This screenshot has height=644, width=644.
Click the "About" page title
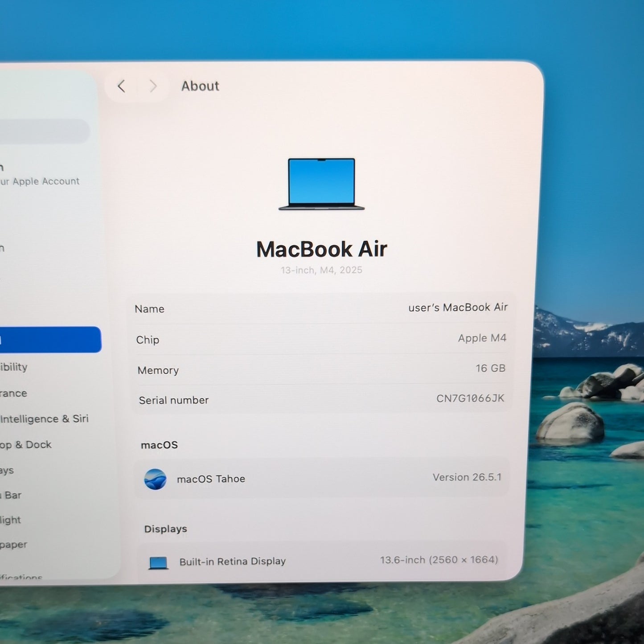pos(200,86)
